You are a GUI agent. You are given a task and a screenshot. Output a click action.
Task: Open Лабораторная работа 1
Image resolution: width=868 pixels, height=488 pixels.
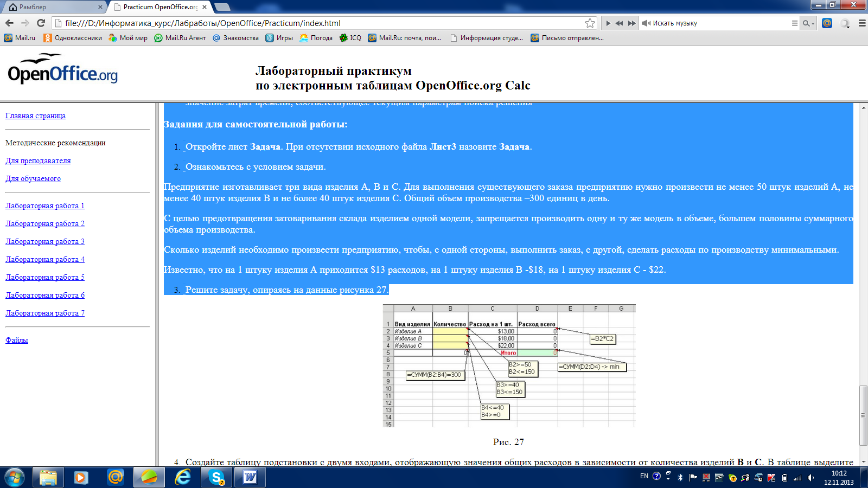click(45, 206)
